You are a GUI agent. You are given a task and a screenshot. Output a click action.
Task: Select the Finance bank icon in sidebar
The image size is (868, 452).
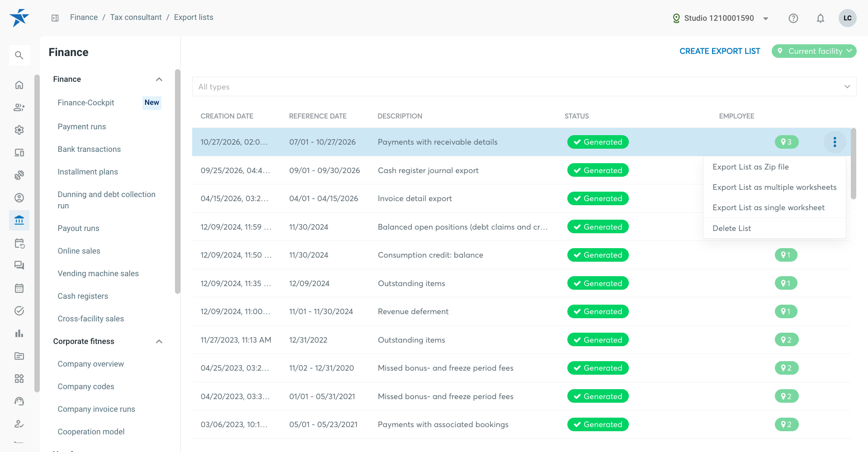[x=19, y=221]
